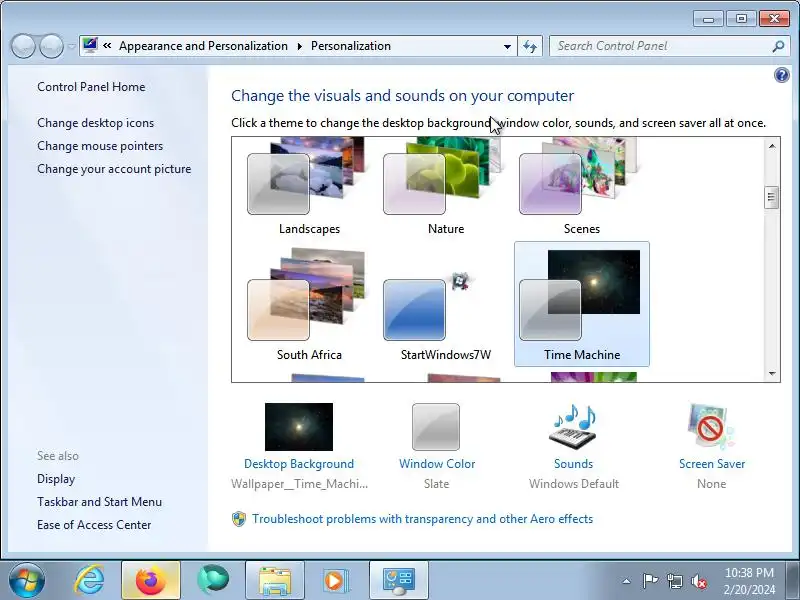Open the taskbar clock and date
Viewport: 800px width, 600px height.
(749, 581)
